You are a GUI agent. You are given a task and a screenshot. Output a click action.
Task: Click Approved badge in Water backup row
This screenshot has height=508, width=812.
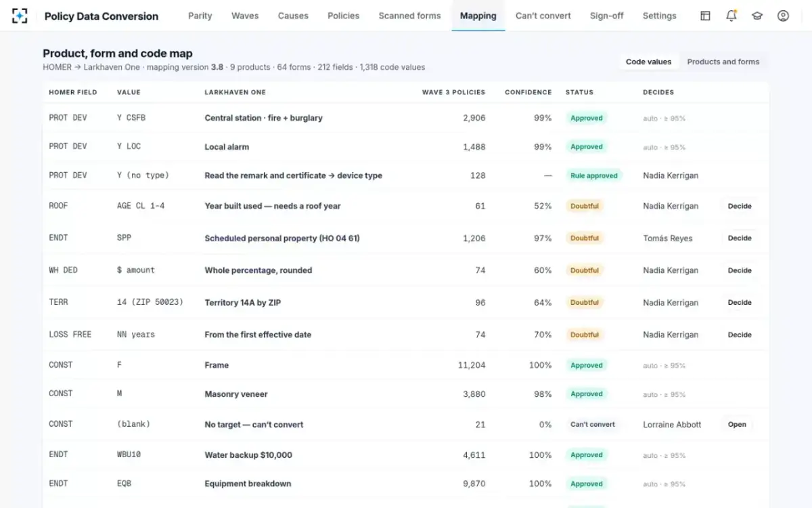[x=587, y=455]
